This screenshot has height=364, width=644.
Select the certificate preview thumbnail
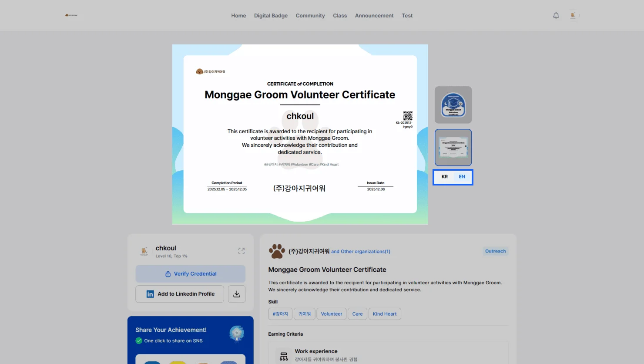(453, 148)
